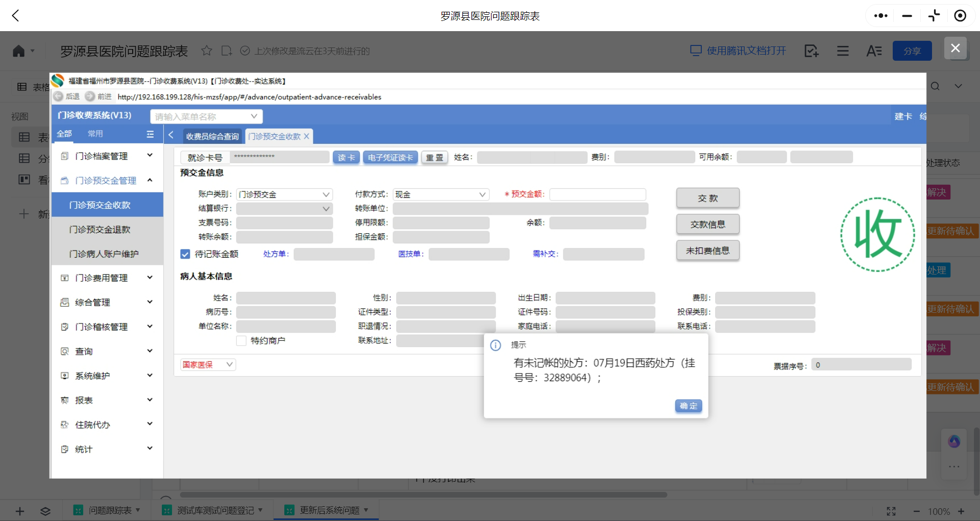Click the 未扣费信息 button
The height and width of the screenshot is (521, 980).
point(708,251)
